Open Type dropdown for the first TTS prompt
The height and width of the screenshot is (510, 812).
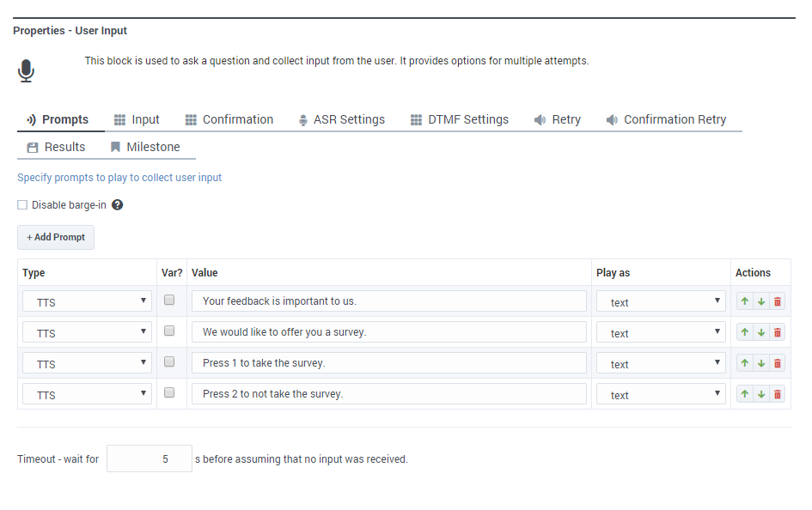click(87, 301)
